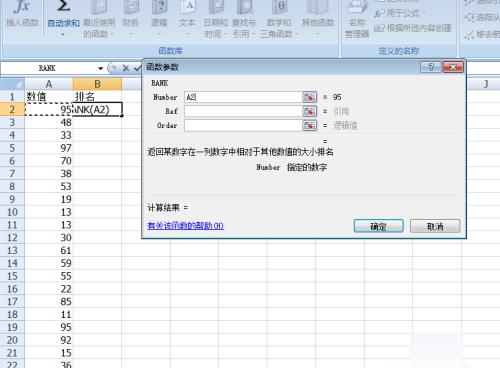
Task: Select row 5 header
Action: (12, 148)
